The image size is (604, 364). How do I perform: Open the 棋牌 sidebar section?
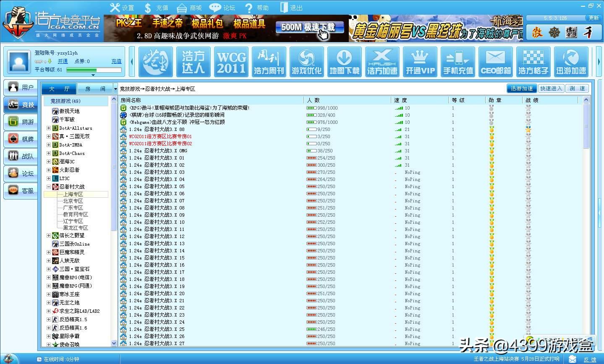click(x=21, y=139)
